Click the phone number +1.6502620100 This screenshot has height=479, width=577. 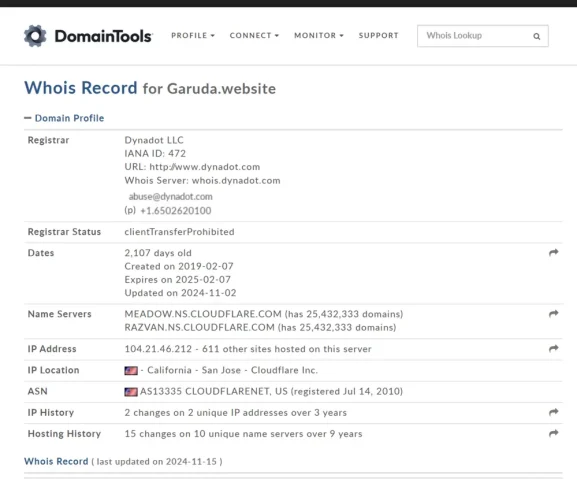[176, 211]
